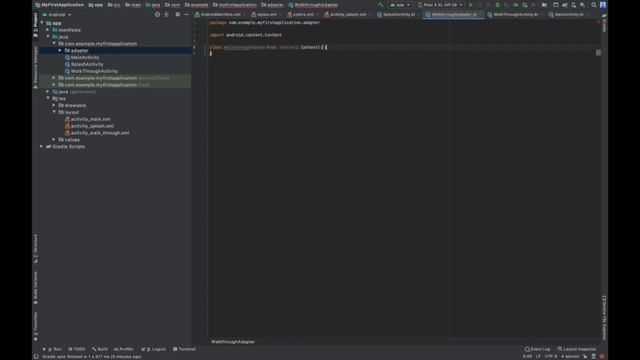The width and height of the screenshot is (640, 360).
Task: Switch to AndroidManifest.xml tab
Action: pos(220,14)
